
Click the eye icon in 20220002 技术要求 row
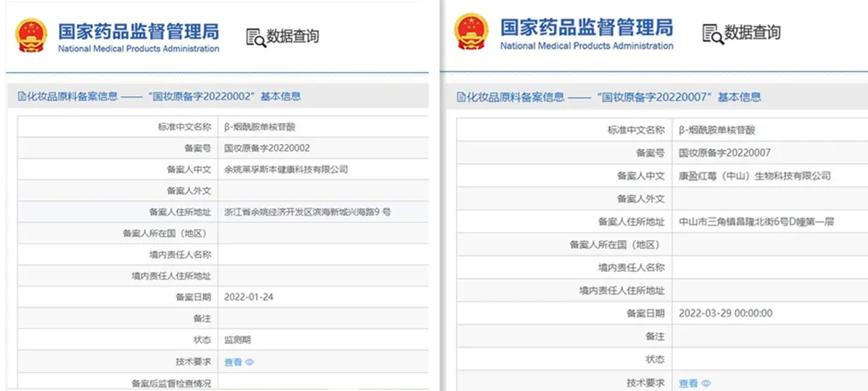[x=249, y=362]
